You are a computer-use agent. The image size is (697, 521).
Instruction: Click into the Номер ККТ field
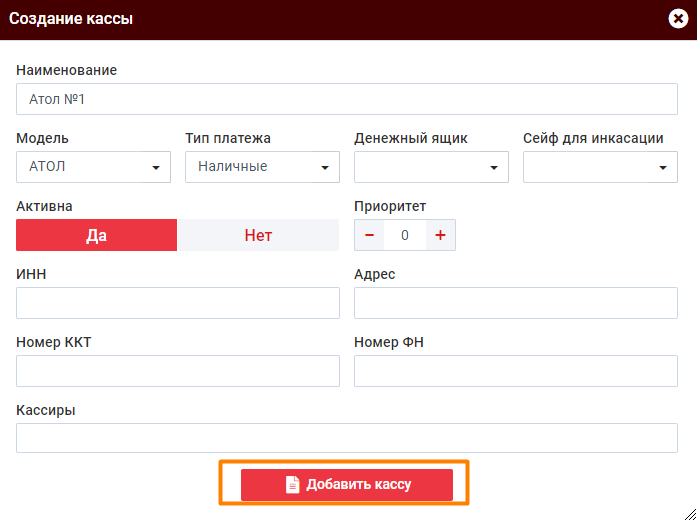pos(178,371)
